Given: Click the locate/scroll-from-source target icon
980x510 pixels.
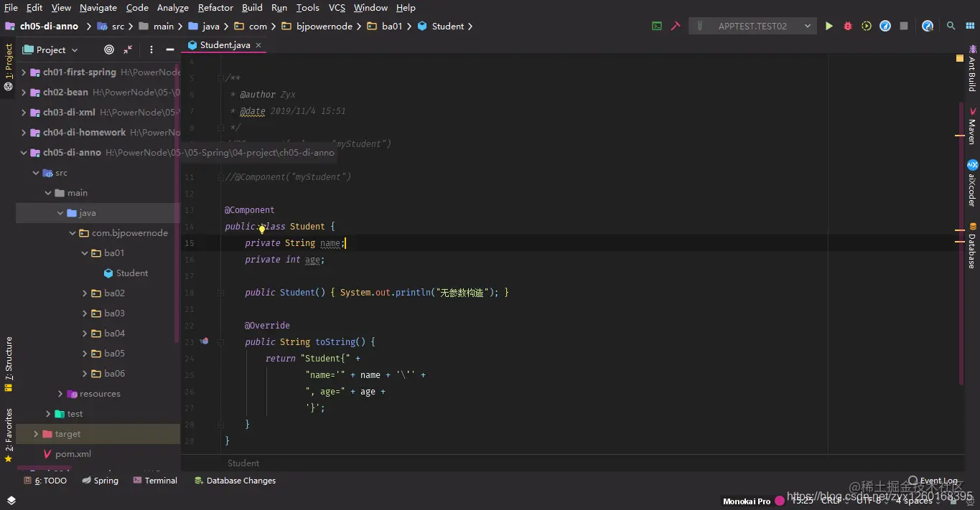Looking at the screenshot, I should [x=109, y=49].
